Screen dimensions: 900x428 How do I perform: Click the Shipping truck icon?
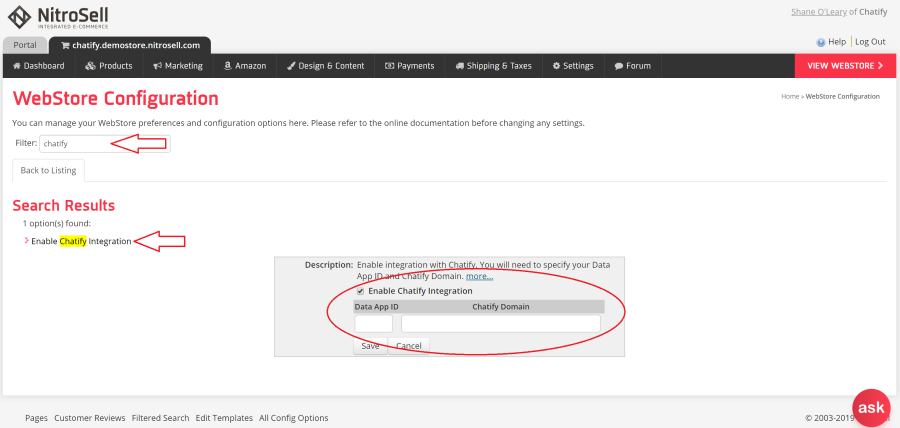[460, 66]
